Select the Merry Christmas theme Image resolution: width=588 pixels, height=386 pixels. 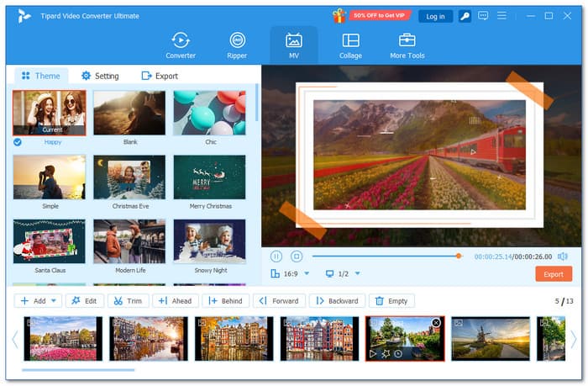210,177
